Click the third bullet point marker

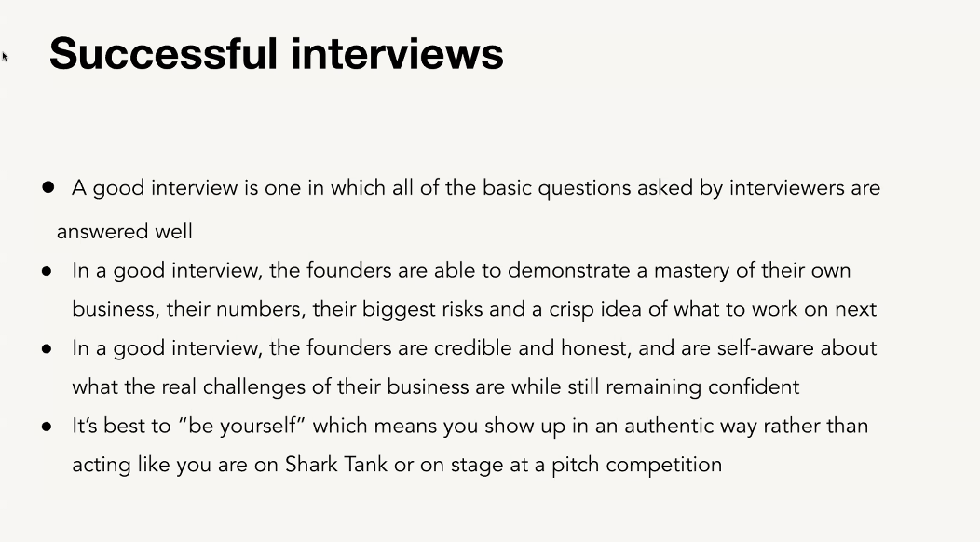(47, 349)
